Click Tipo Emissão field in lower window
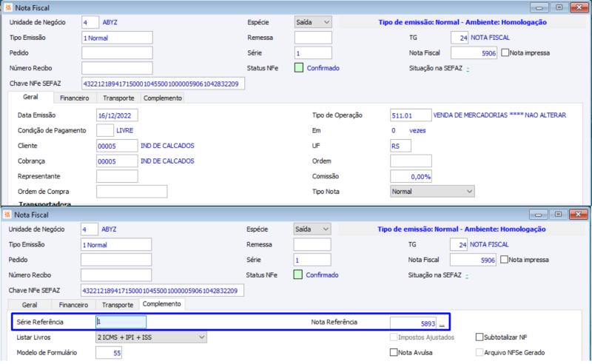The image size is (592, 364). [116, 245]
